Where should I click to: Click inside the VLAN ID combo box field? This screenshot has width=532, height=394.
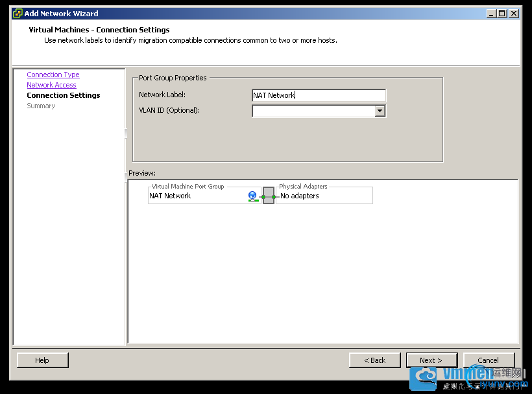(313, 111)
